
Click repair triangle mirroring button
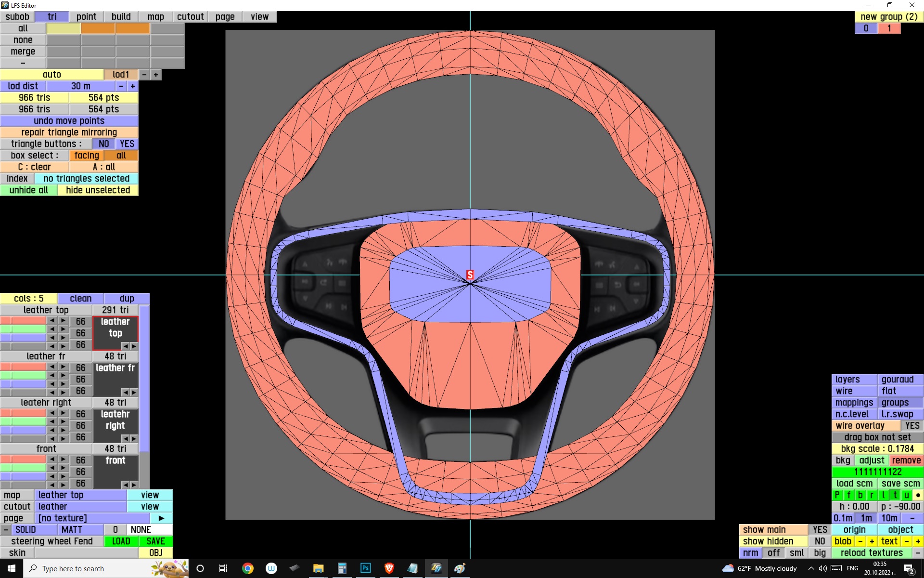coord(69,132)
